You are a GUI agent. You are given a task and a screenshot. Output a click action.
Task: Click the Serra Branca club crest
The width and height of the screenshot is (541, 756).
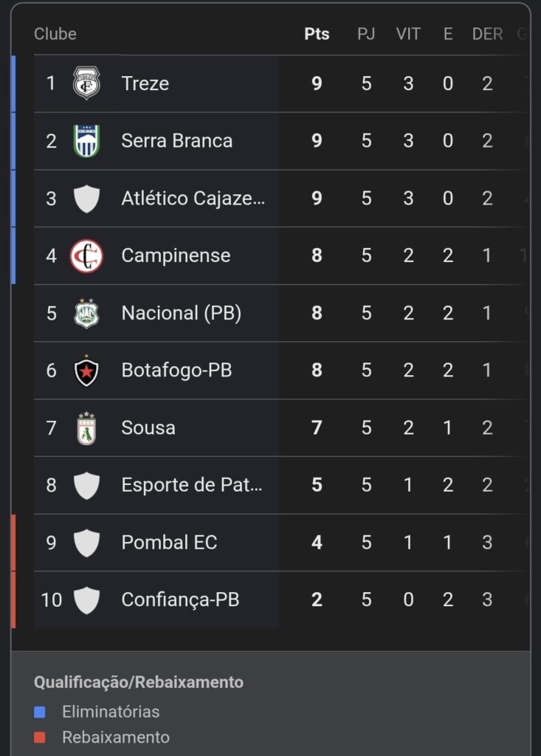tap(86, 141)
